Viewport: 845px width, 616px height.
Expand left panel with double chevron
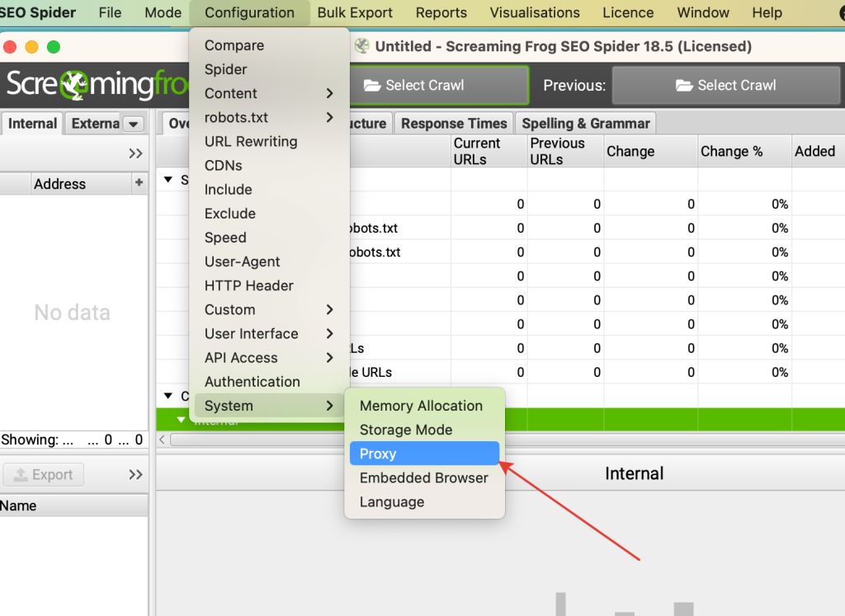click(135, 153)
